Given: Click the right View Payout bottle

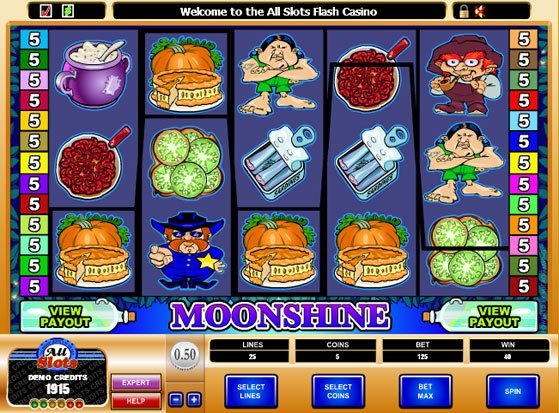Looking at the screenshot, I should pyautogui.click(x=480, y=316).
